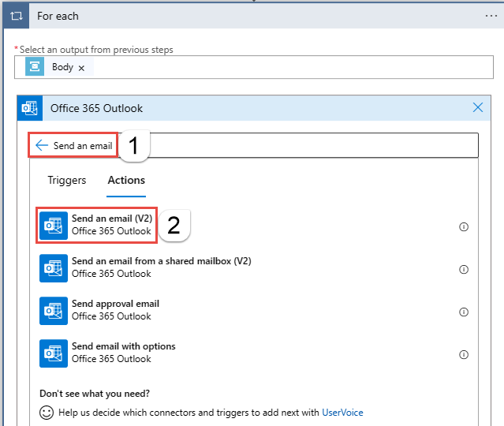Click the Send an email search field
This screenshot has height=426, width=504.
(x=308, y=145)
